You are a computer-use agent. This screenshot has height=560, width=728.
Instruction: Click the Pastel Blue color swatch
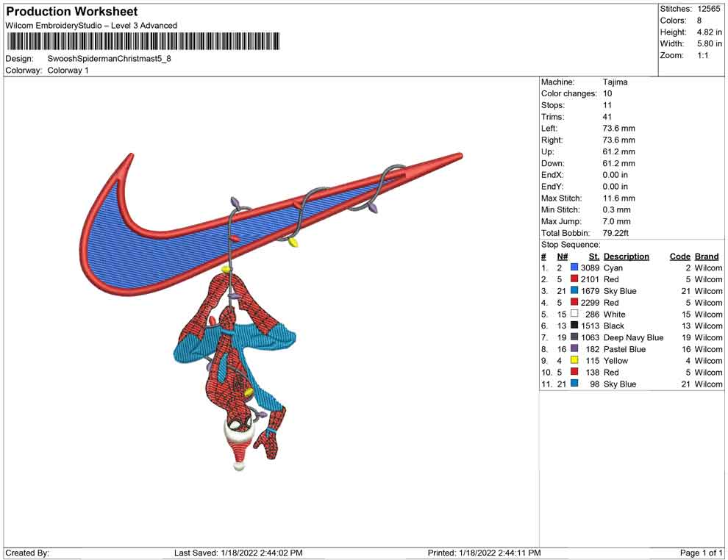[x=574, y=348]
